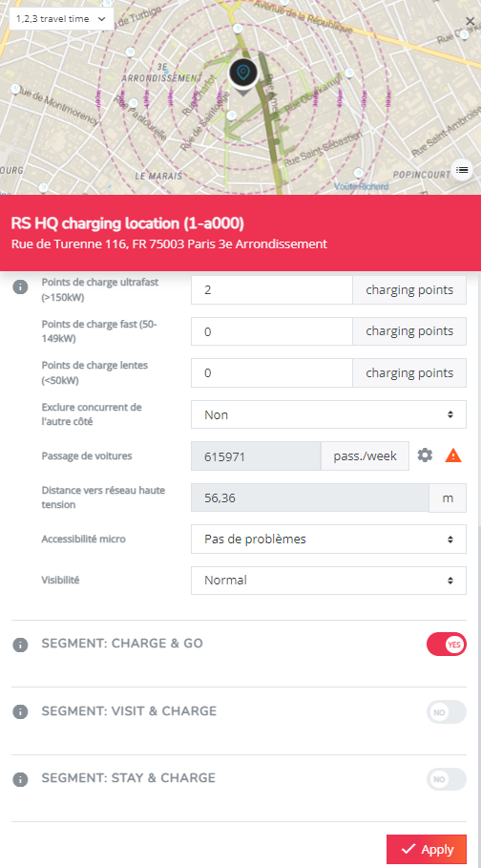Screen dimensions: 481x868
Task: Open the map legend list icon
Action: tap(462, 171)
